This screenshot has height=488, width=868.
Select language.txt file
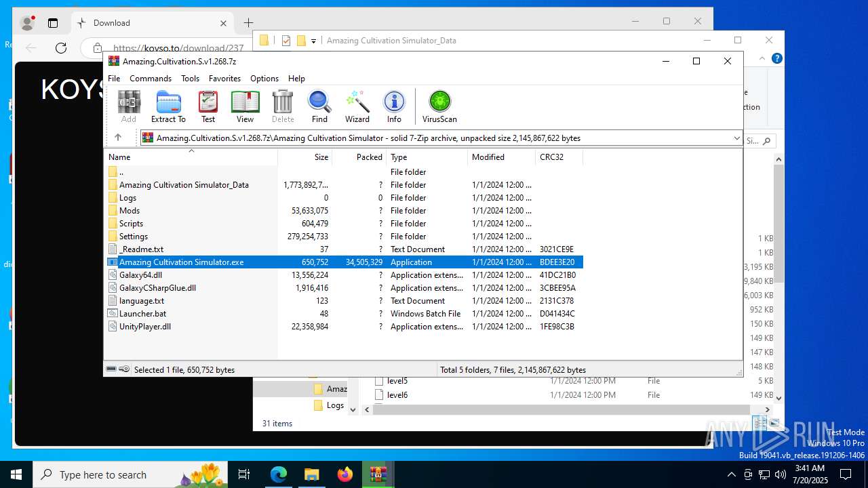tap(344, 301)
